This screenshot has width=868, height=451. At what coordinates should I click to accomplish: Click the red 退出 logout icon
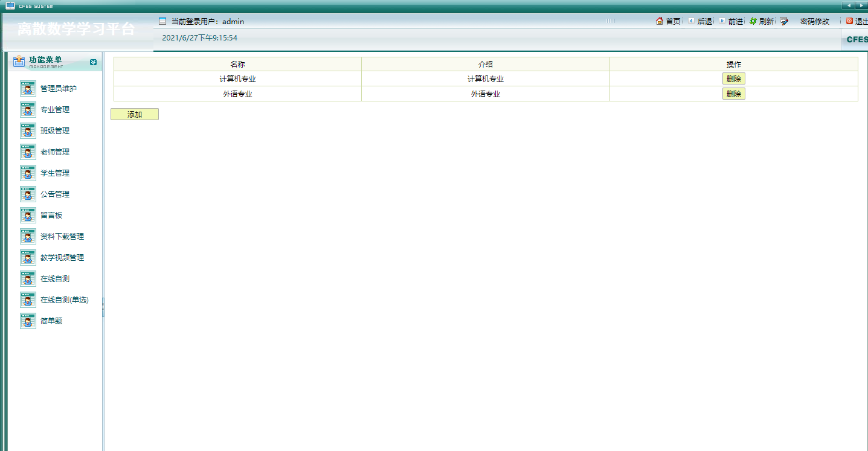[849, 21]
